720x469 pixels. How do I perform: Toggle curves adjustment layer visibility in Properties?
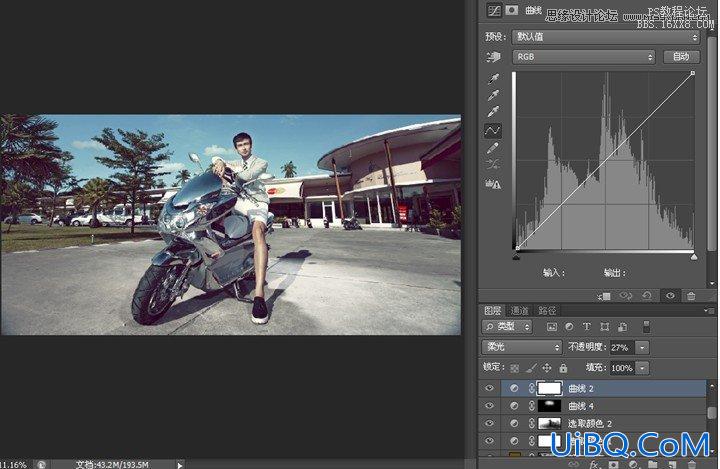tap(670, 296)
